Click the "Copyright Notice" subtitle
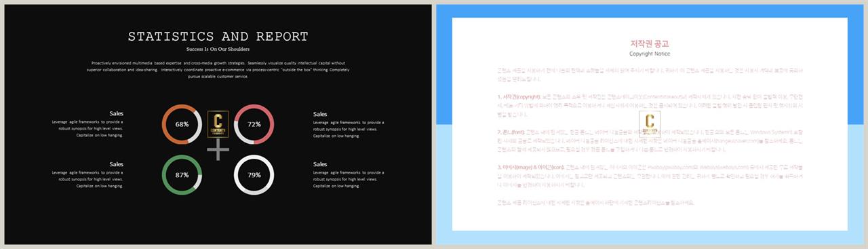This screenshot has height=249, width=868. point(650,54)
